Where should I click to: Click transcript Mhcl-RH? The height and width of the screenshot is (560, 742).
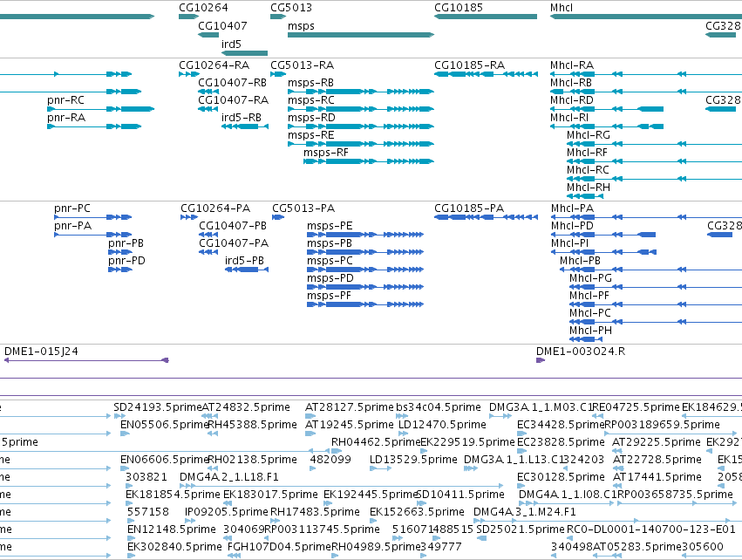tap(589, 188)
